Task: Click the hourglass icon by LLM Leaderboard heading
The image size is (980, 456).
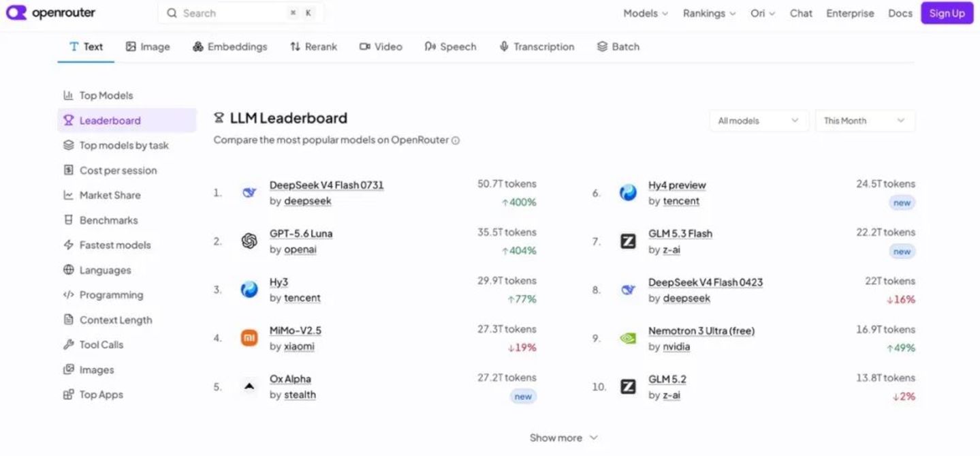Action: pyautogui.click(x=219, y=118)
